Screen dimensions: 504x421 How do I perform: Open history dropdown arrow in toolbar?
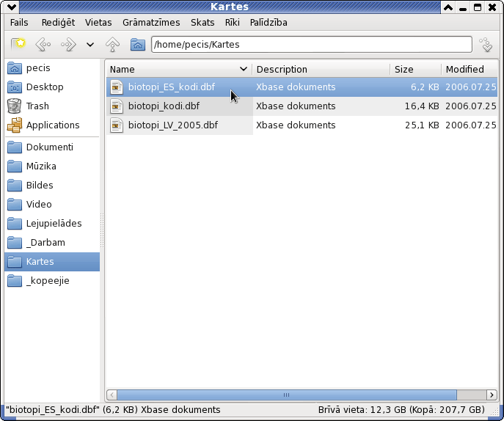click(90, 45)
